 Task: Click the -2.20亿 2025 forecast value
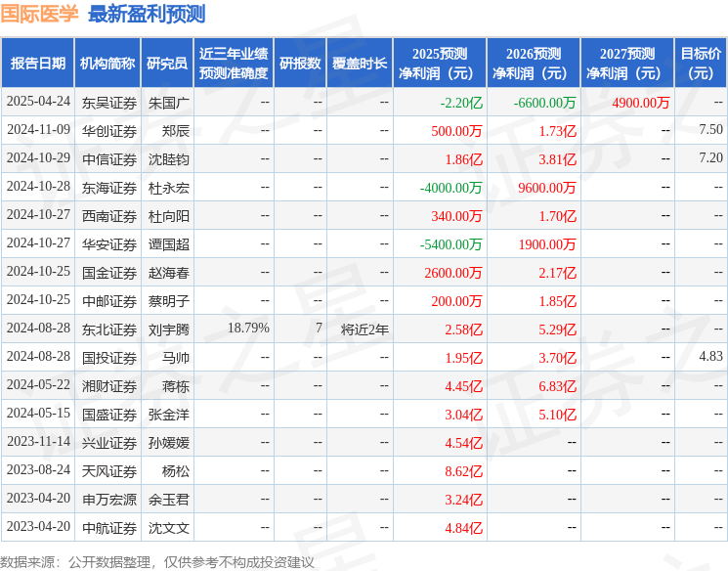[x=461, y=103]
